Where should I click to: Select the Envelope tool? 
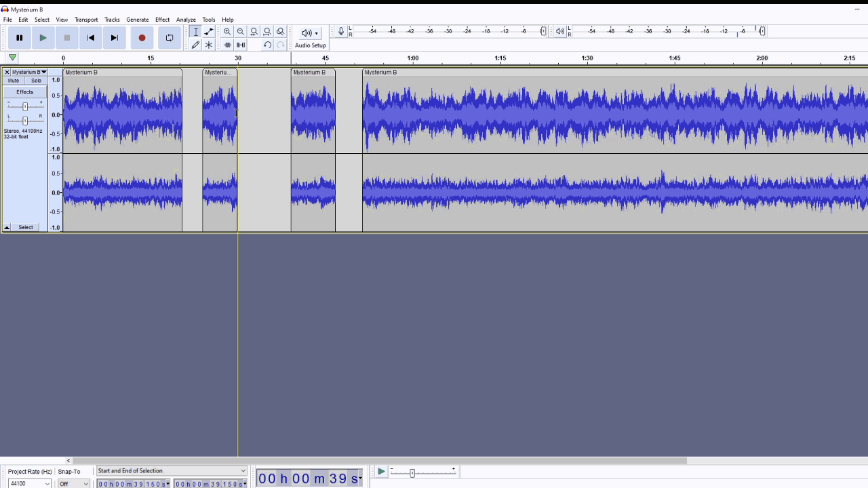209,32
